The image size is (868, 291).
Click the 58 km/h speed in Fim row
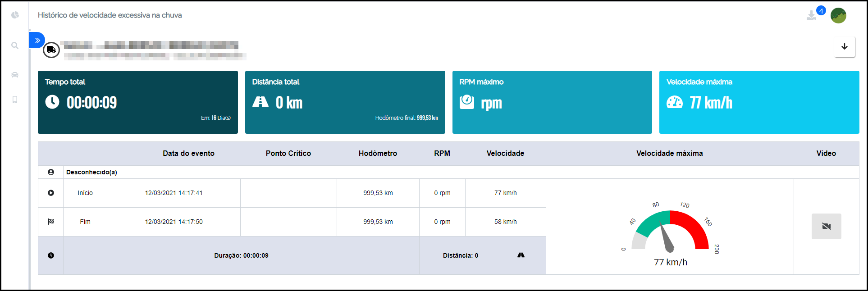tap(505, 222)
